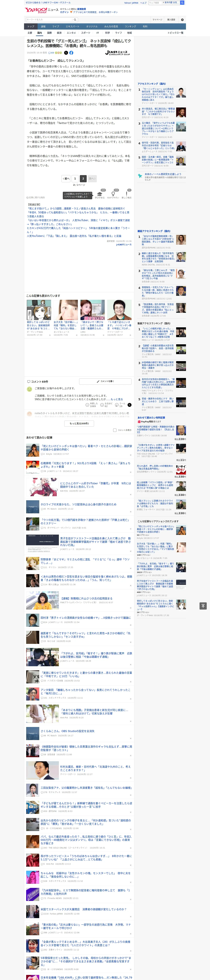Open the ランキング main tab
210x980 pixels.
pos(130,27)
